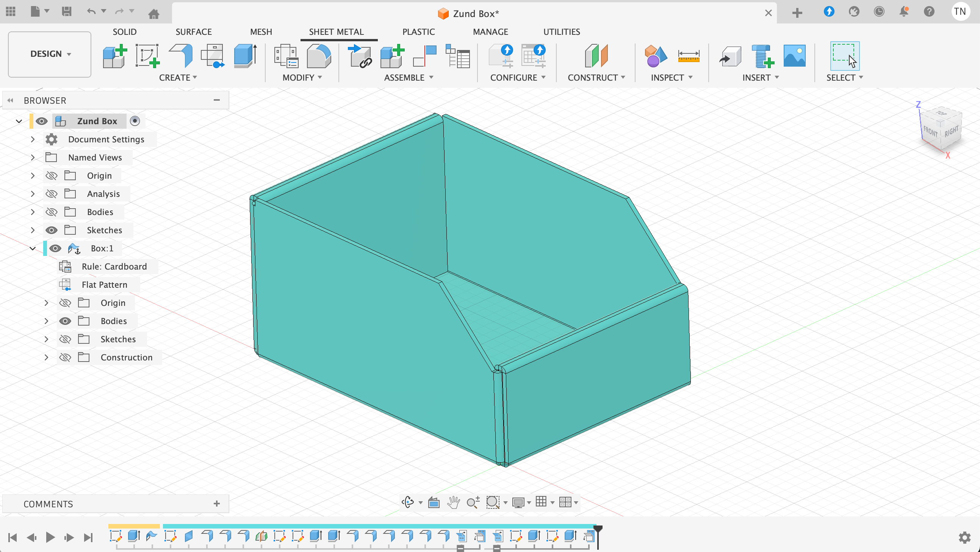Toggle visibility of Box:1 component
Viewport: 980px width, 552px height.
coord(56,248)
